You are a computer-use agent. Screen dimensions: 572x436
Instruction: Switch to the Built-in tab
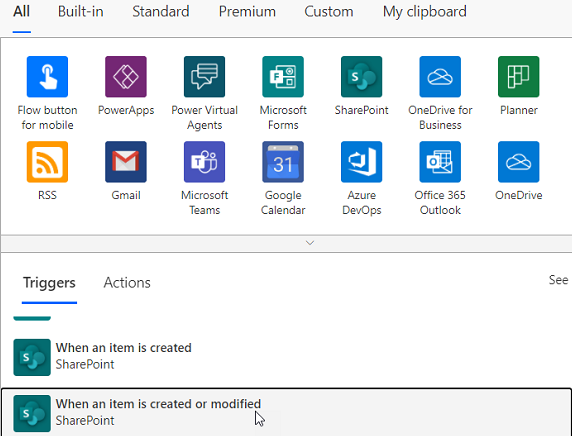point(81,12)
